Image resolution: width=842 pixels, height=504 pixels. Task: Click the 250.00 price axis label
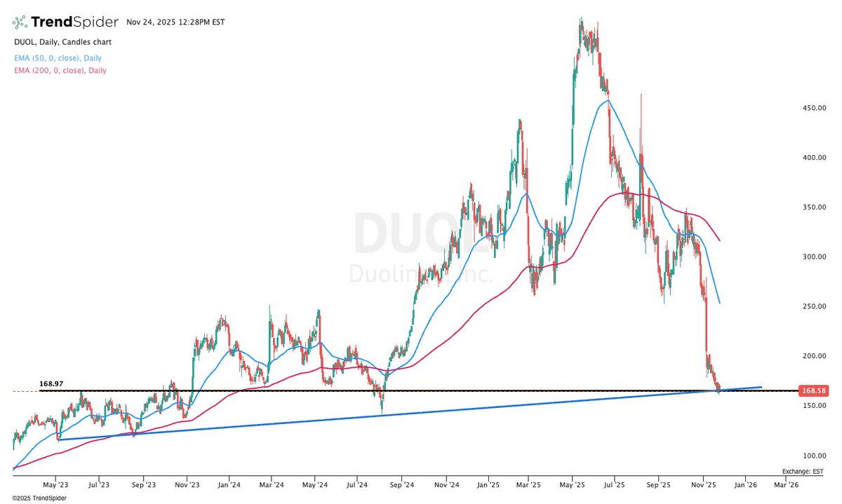[x=814, y=306]
